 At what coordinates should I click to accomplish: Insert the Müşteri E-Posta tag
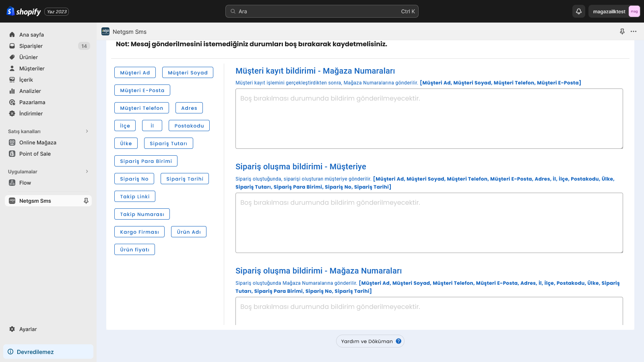point(142,90)
